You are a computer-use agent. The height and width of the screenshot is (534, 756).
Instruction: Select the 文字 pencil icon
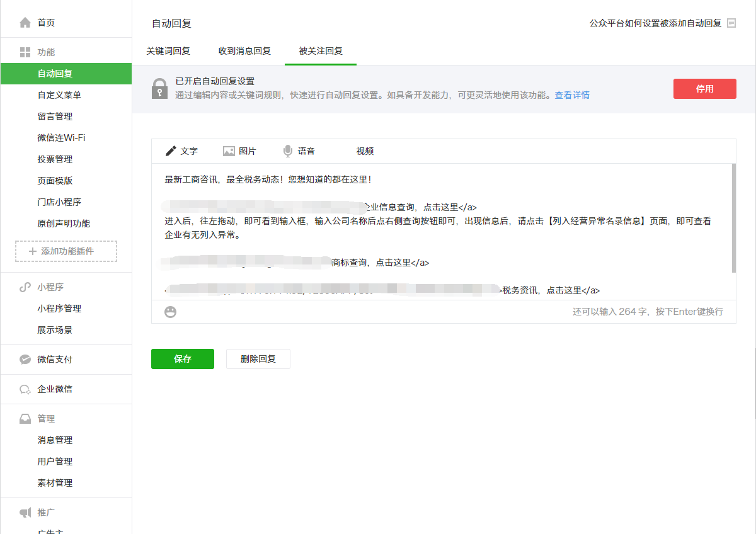coord(171,151)
